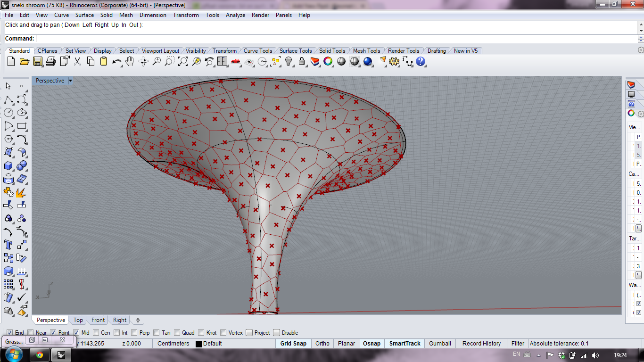Choose the blue Box solid tool
644x362 pixels.
[8, 165]
